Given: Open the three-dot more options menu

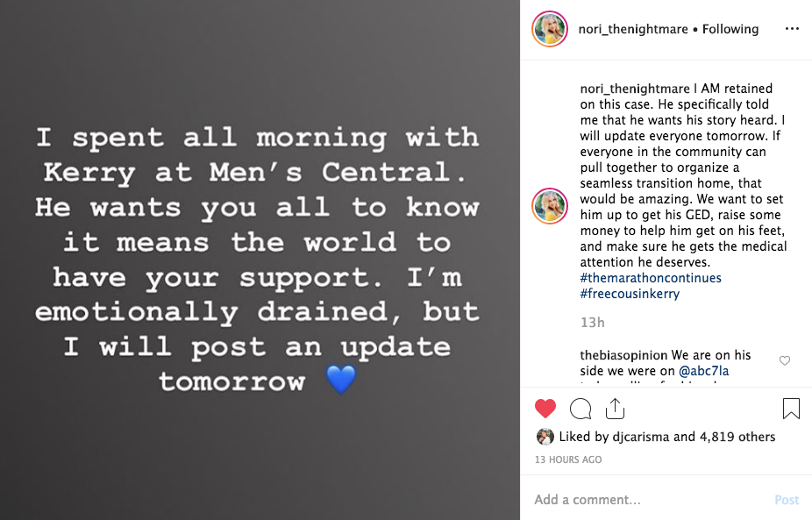Looking at the screenshot, I should tap(792, 29).
